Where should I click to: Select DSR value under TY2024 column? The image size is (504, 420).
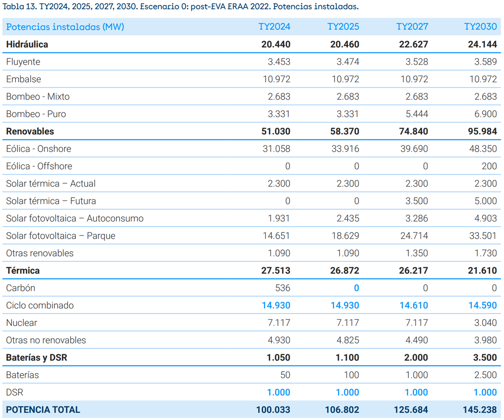pyautogui.click(x=278, y=392)
